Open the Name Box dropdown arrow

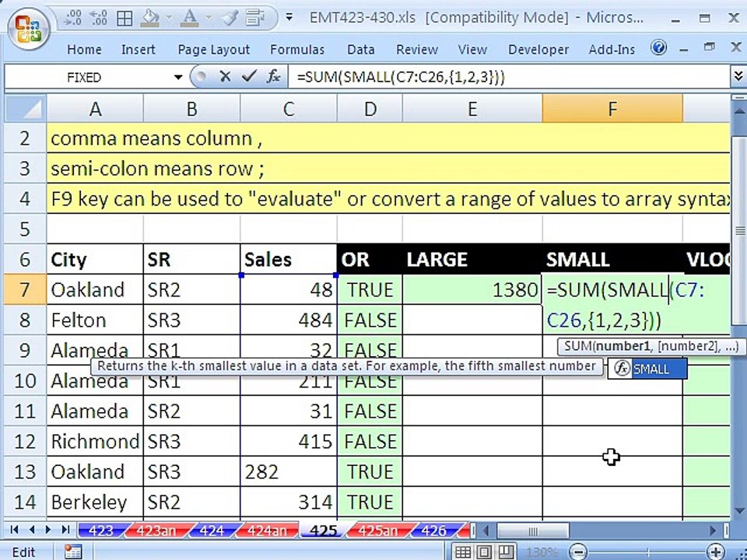click(x=178, y=77)
